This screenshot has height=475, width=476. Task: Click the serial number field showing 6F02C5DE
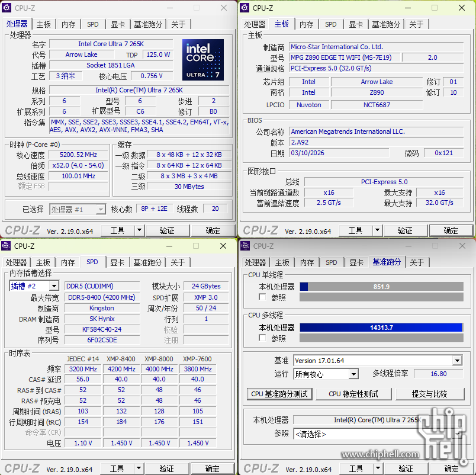tap(101, 340)
